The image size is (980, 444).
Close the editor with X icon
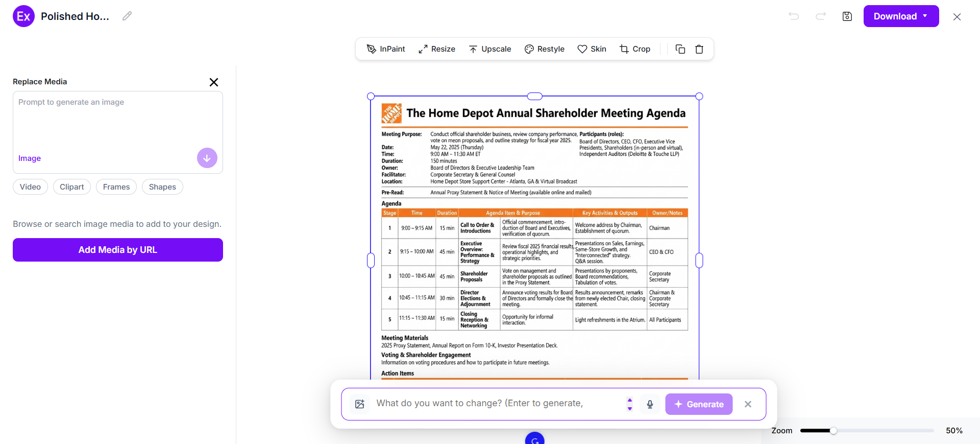[x=957, y=17]
